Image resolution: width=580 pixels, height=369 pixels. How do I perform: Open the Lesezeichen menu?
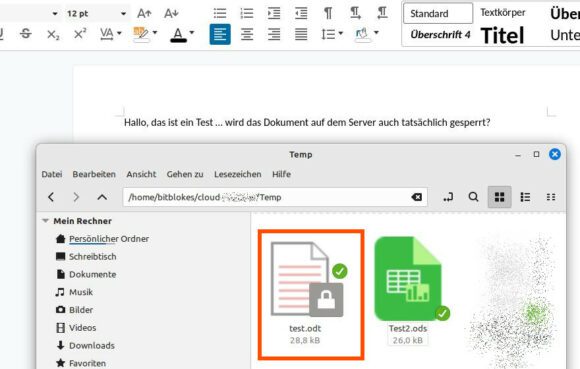pyautogui.click(x=237, y=174)
